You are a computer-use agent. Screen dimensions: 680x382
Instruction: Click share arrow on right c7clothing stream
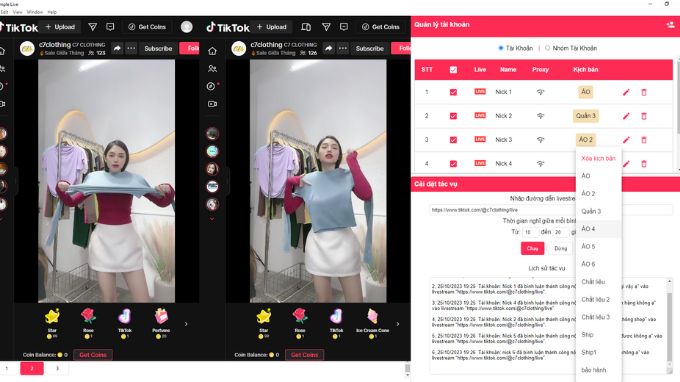click(329, 48)
